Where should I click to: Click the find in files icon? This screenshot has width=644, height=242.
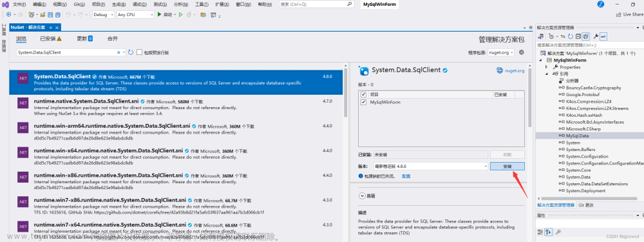(x=203, y=14)
